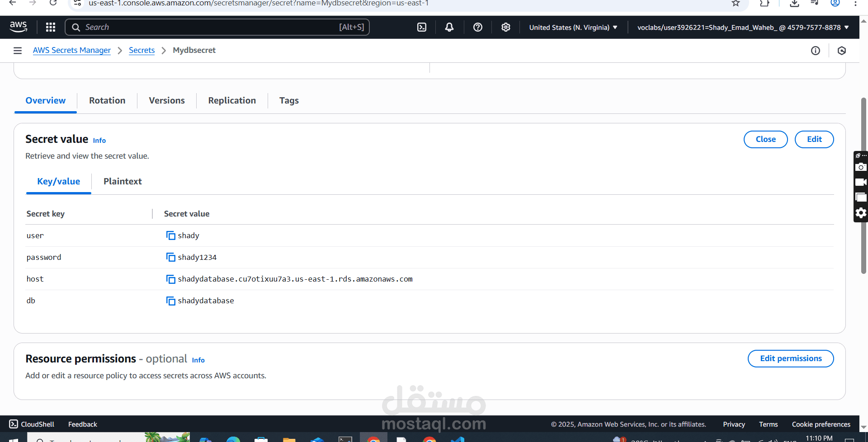This screenshot has width=868, height=442.
Task: Open the AWS console home logo
Action: point(19,27)
